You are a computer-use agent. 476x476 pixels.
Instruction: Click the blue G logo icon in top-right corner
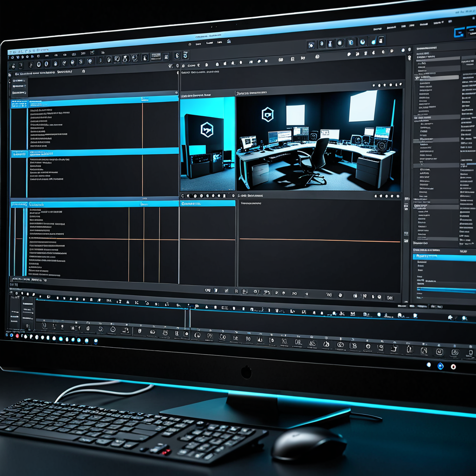(x=459, y=33)
